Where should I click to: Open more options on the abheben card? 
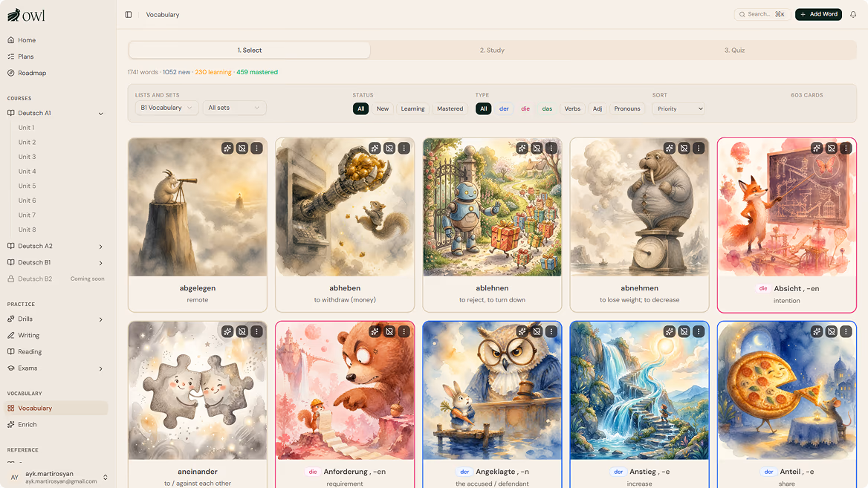(x=404, y=149)
